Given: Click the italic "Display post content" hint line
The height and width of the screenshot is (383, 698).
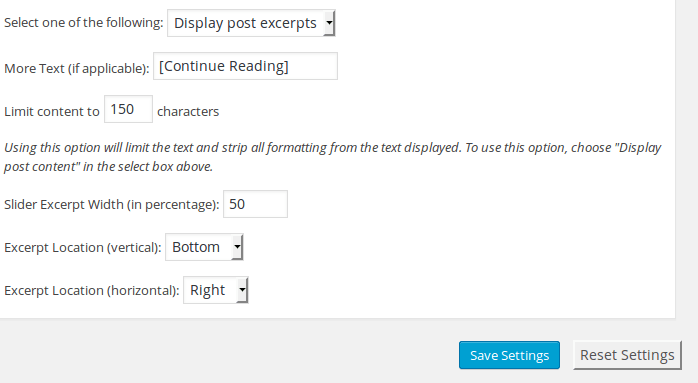Looking at the screenshot, I should click(x=109, y=167).
